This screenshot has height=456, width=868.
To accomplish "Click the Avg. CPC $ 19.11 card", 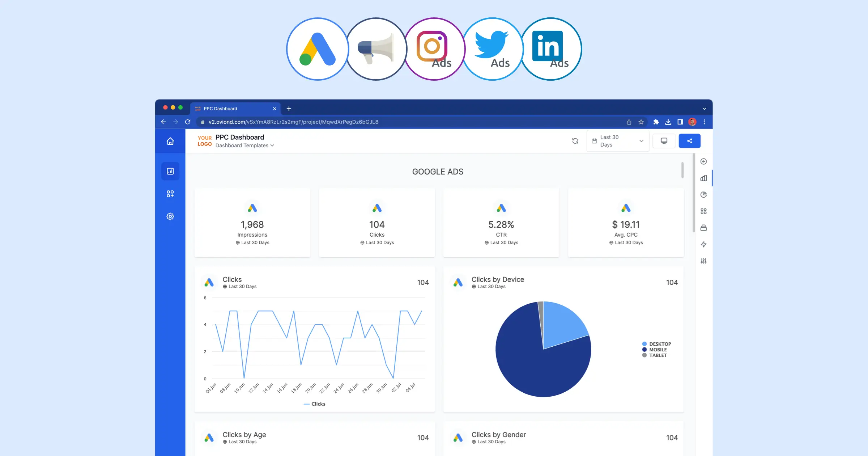I will [x=626, y=223].
